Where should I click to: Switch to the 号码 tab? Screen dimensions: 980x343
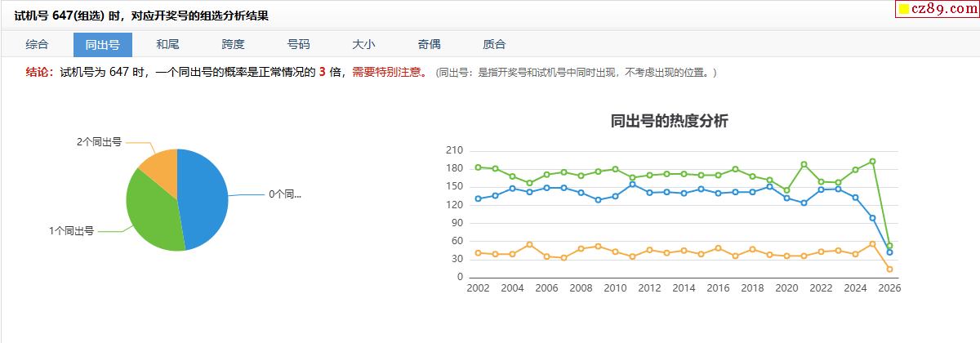pyautogui.click(x=298, y=45)
